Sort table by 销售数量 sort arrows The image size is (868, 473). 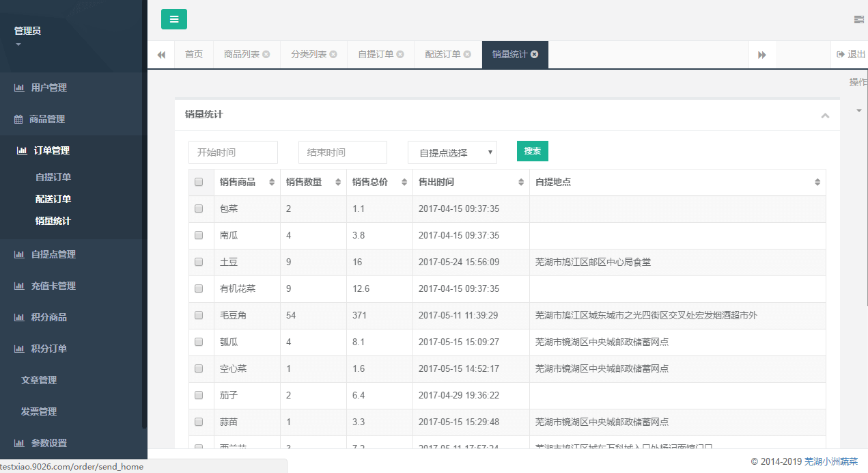(338, 183)
